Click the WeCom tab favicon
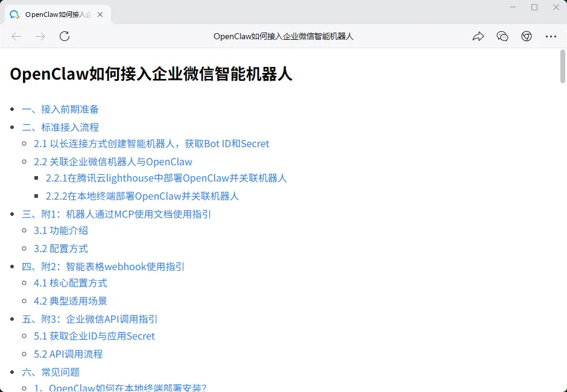The width and height of the screenshot is (567, 392). 14,14
